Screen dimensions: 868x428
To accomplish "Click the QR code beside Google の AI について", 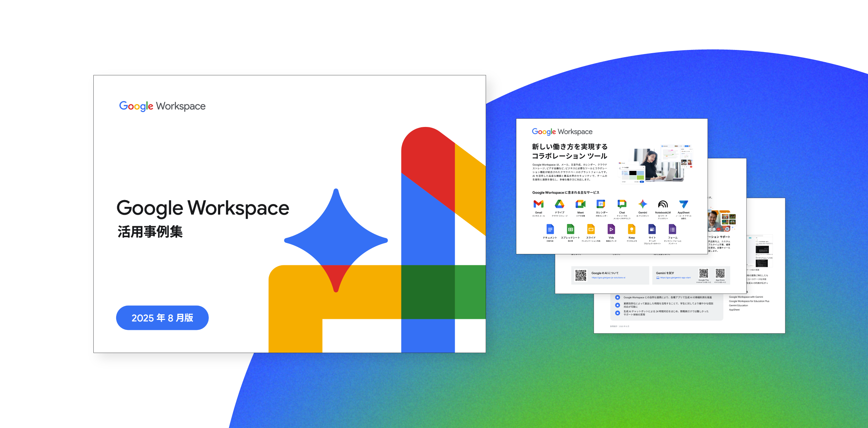I will click(x=581, y=275).
